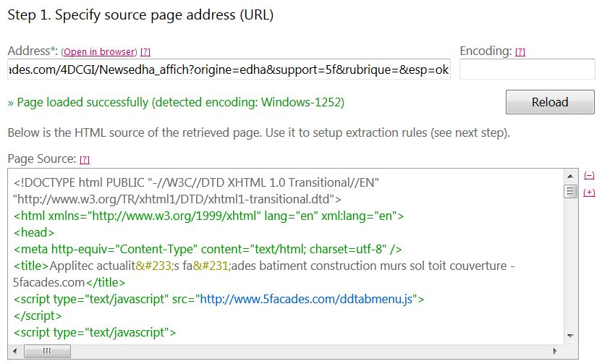Image resolution: width=602 pixels, height=364 pixels.
Task: Click the ddtabmenu.js script URL text
Action: click(306, 299)
